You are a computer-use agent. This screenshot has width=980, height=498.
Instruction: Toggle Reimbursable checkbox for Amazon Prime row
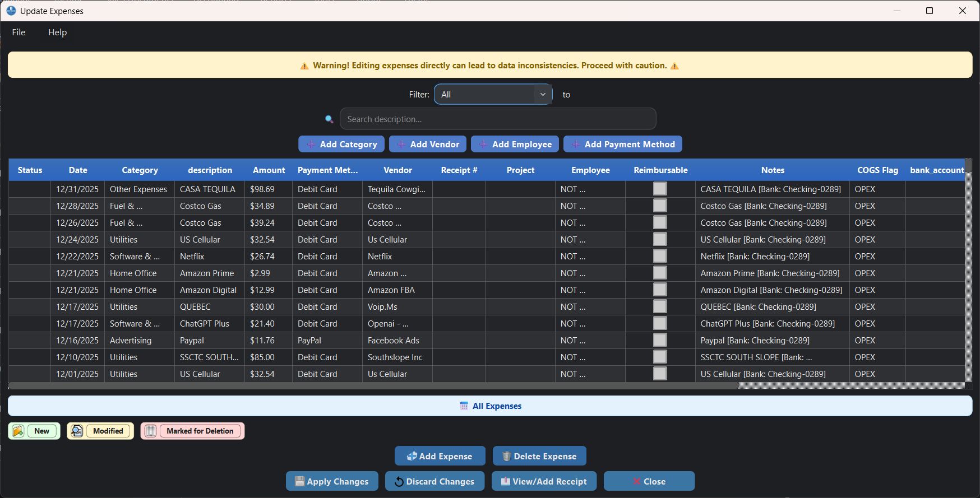click(x=660, y=273)
